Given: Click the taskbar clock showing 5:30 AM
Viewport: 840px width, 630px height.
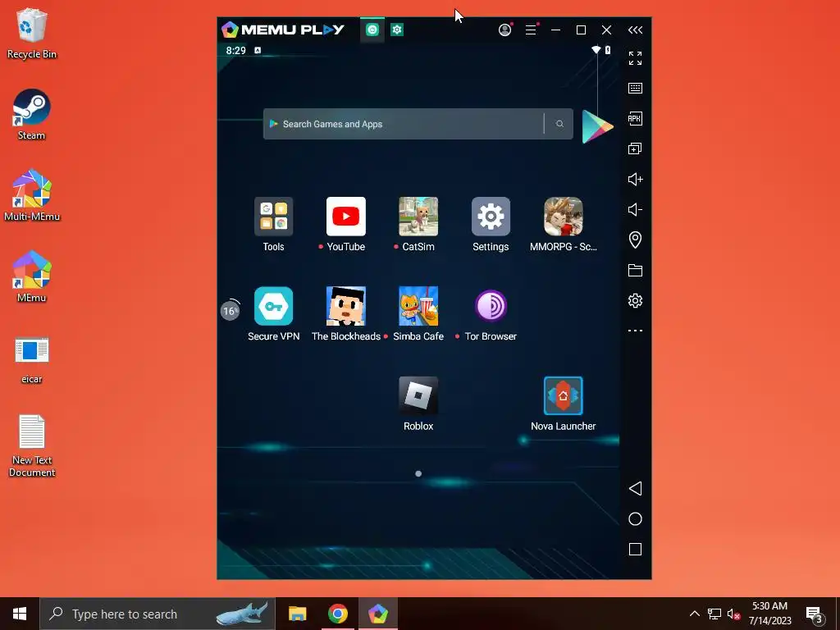Looking at the screenshot, I should click(x=769, y=614).
